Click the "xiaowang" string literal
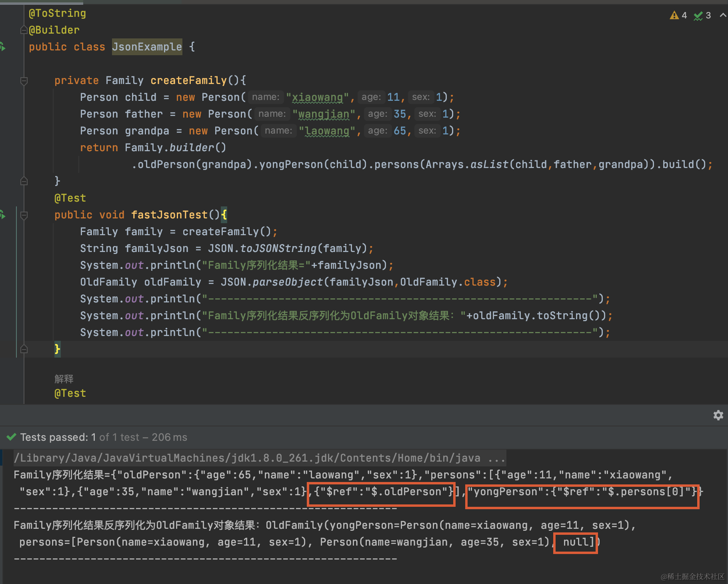The width and height of the screenshot is (728, 584). [x=318, y=97]
